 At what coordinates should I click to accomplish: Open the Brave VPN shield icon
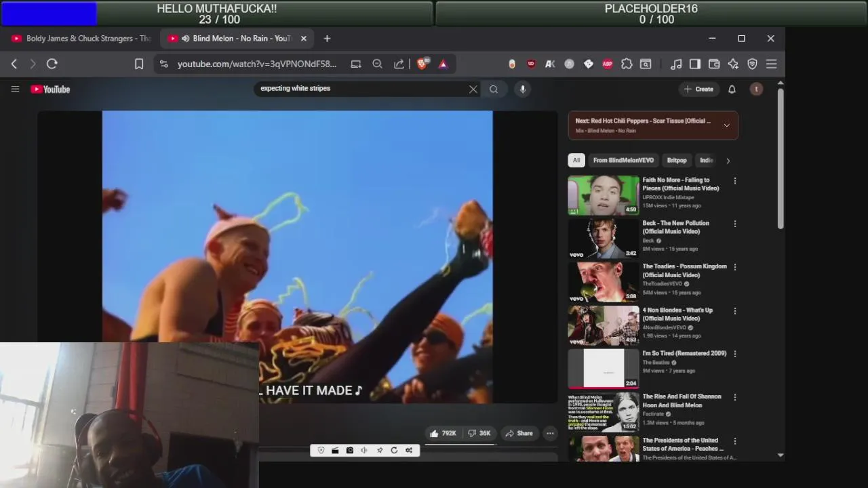tap(752, 64)
